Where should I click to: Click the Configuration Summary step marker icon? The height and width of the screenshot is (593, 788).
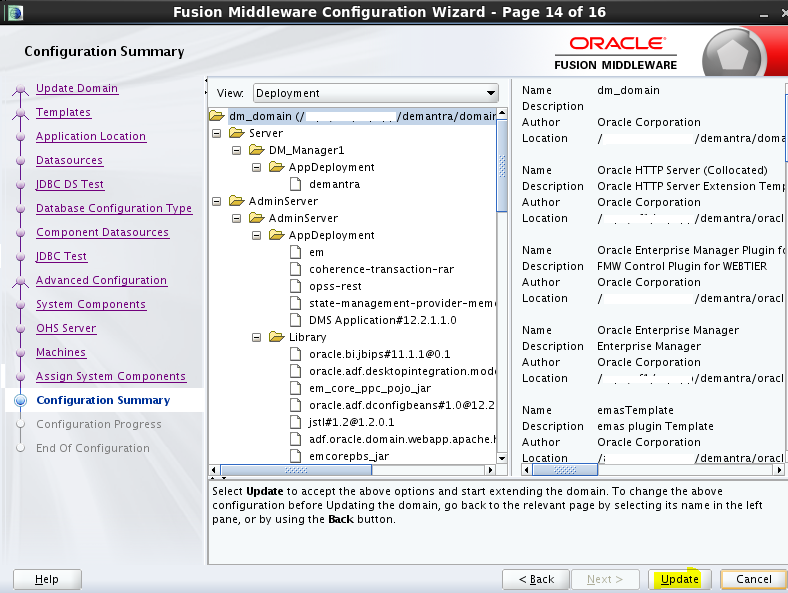tap(21, 401)
